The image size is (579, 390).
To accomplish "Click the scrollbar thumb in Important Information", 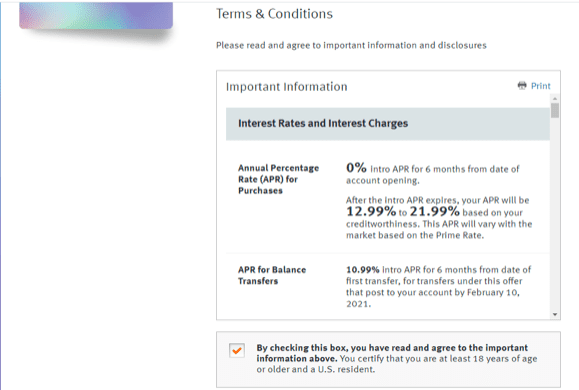I will click(555, 110).
